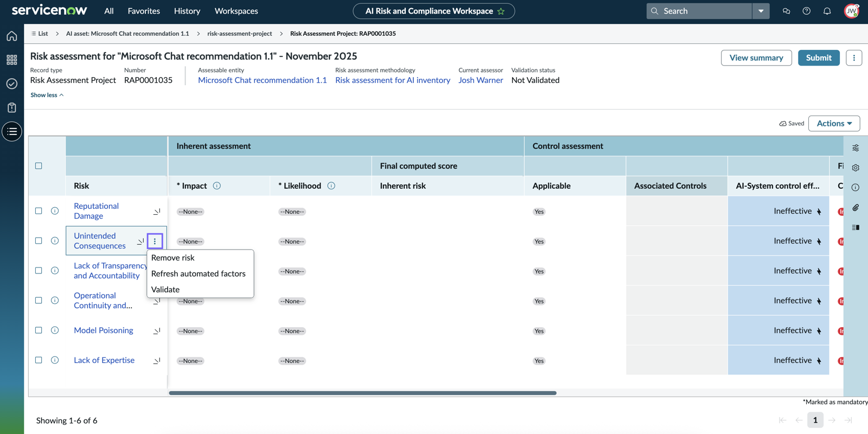
Task: Open the checkmark circle sidebar icon
Action: tap(12, 84)
